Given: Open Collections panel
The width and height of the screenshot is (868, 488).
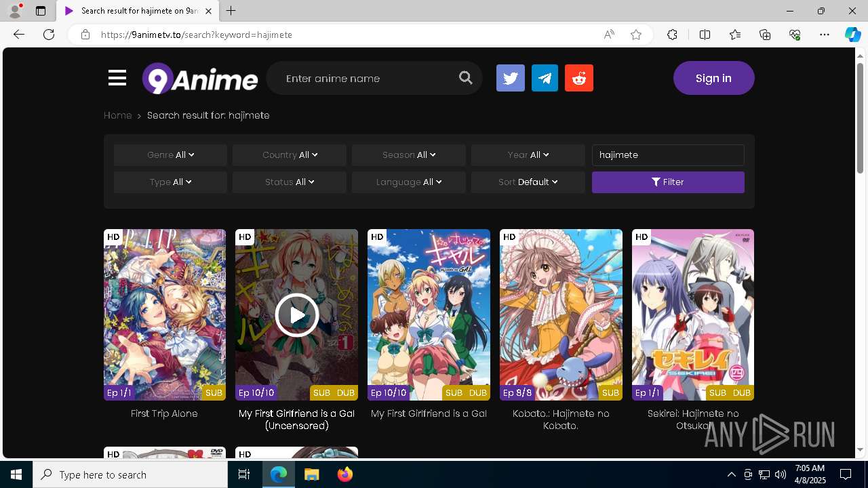Looking at the screenshot, I should coord(765,35).
